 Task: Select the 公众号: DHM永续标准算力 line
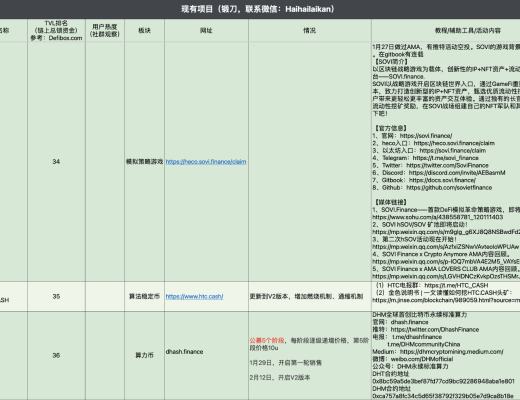(x=410, y=366)
